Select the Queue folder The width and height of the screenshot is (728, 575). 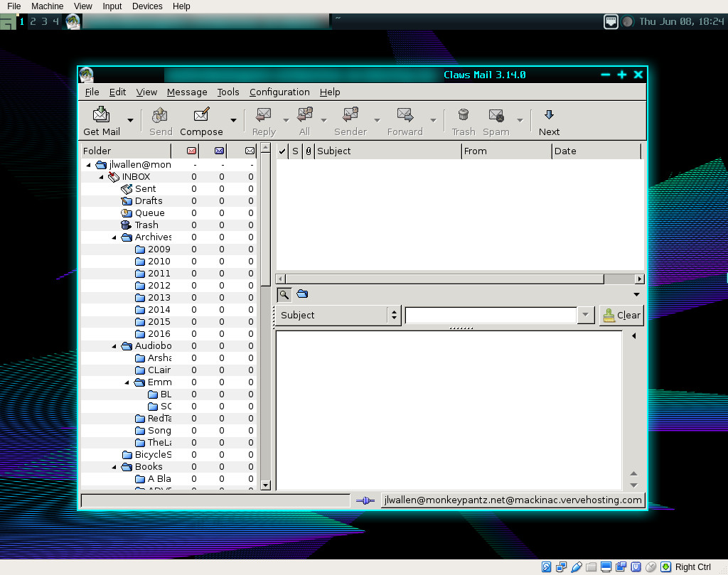[x=149, y=213]
